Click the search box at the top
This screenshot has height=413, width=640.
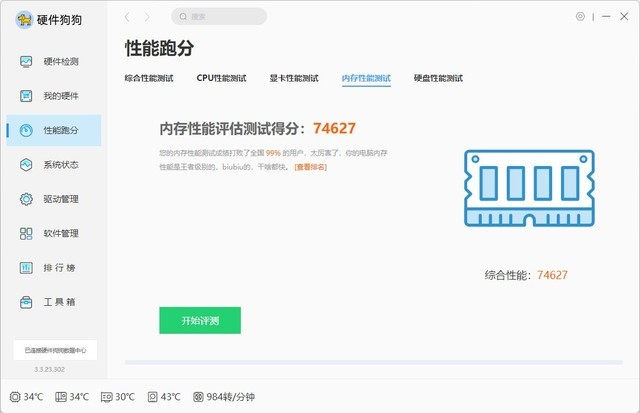(219, 17)
